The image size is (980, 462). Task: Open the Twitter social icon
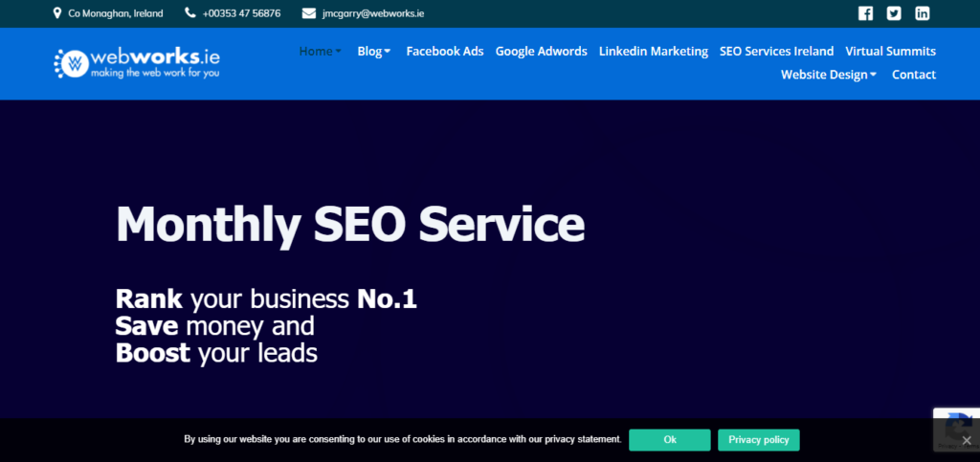pyautogui.click(x=894, y=13)
